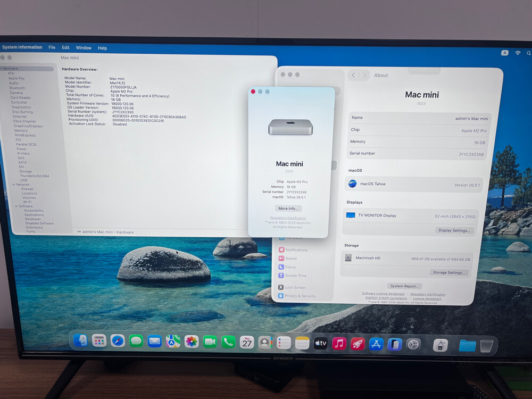Open Launchpad apps grid in Dock
Viewport: 532px width, 399px height.
point(99,341)
